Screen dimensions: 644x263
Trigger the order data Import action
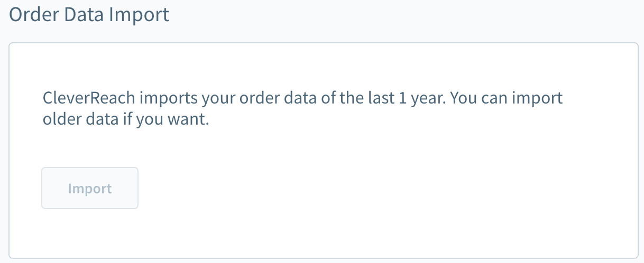90,189
